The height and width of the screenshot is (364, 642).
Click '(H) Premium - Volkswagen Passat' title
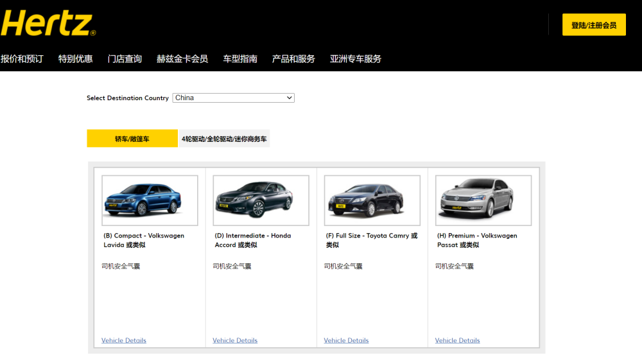477,240
